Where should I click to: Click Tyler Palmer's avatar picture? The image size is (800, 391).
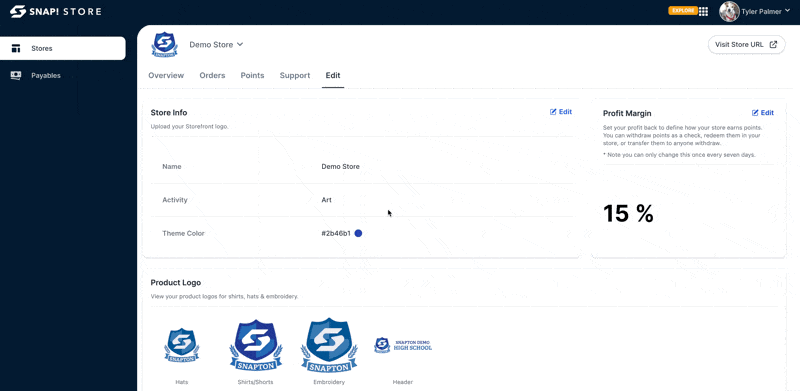click(x=729, y=11)
